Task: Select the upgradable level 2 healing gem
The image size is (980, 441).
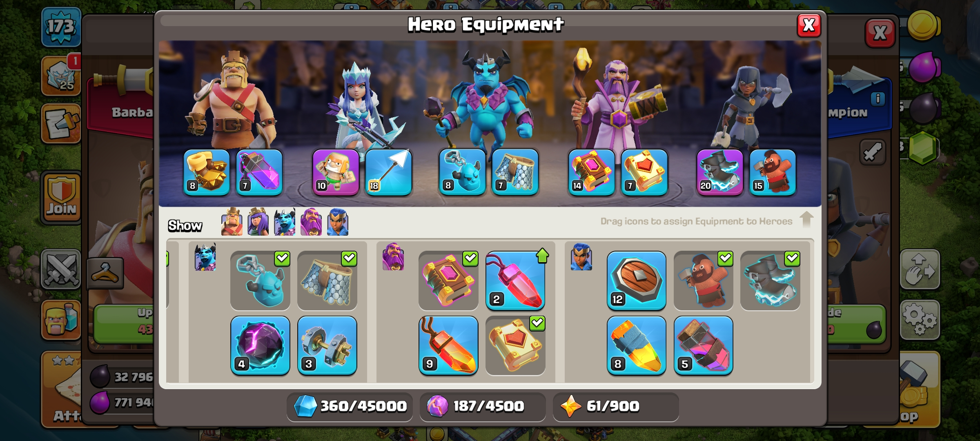Action: point(515,281)
